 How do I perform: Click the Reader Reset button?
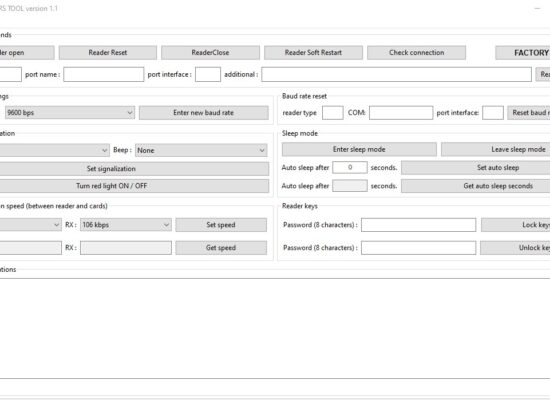(108, 53)
